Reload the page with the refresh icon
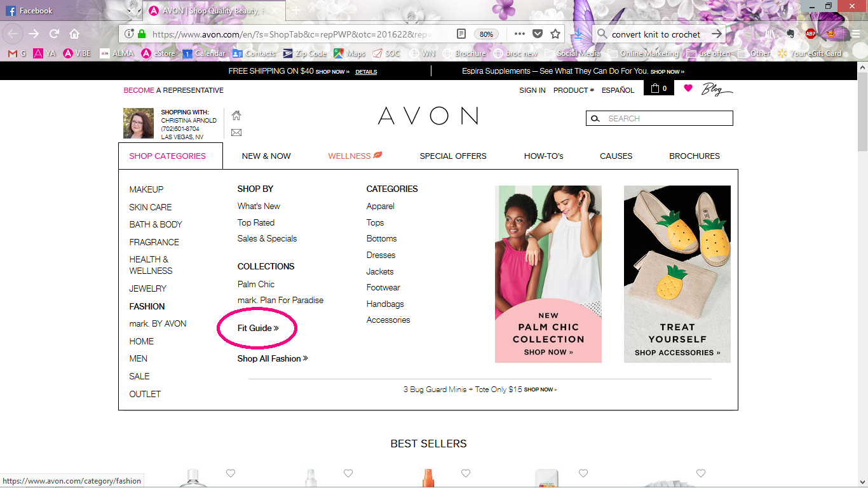The height and width of the screenshot is (488, 868). [54, 34]
